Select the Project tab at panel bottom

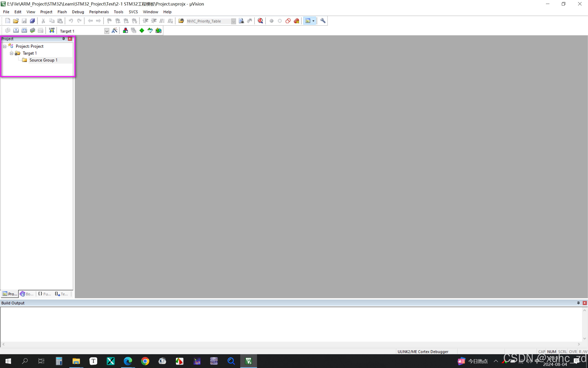point(10,294)
